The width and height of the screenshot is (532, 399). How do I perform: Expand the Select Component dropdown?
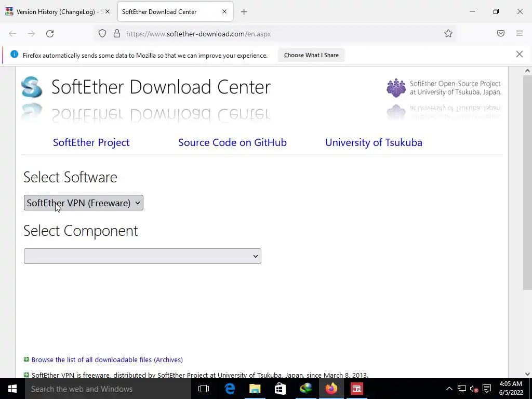pyautogui.click(x=142, y=256)
